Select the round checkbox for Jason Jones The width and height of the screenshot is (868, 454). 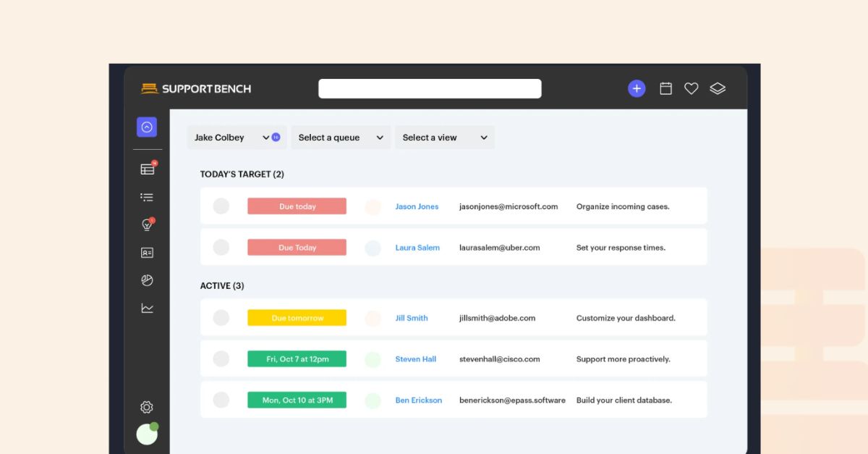(x=221, y=206)
